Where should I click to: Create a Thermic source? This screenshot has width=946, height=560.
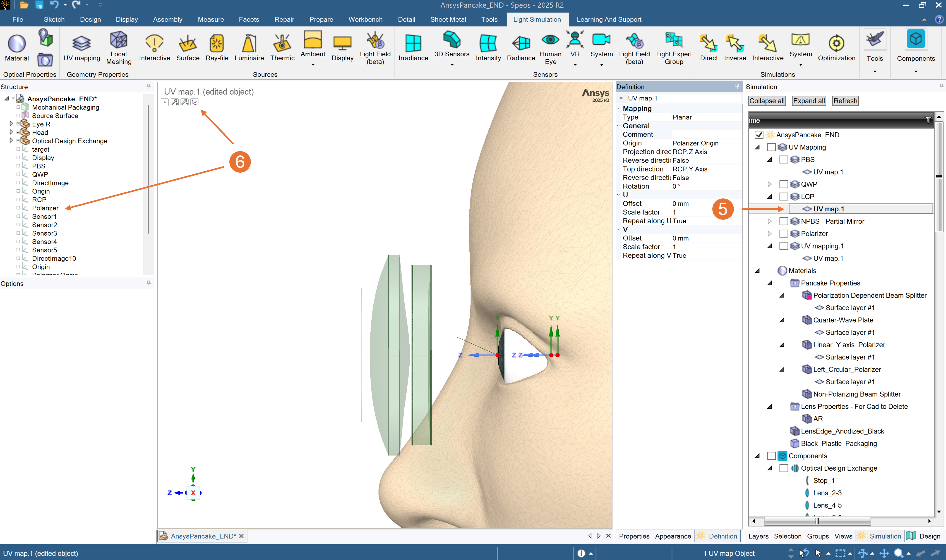click(282, 48)
